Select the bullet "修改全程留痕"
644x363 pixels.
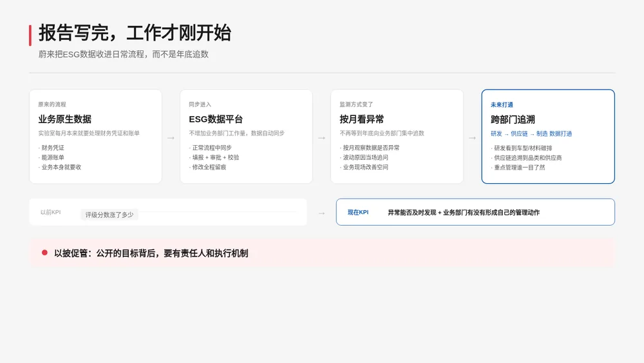tap(209, 168)
